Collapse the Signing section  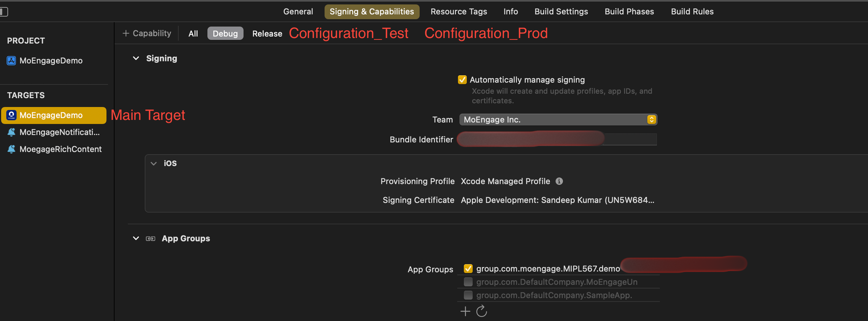(136, 58)
